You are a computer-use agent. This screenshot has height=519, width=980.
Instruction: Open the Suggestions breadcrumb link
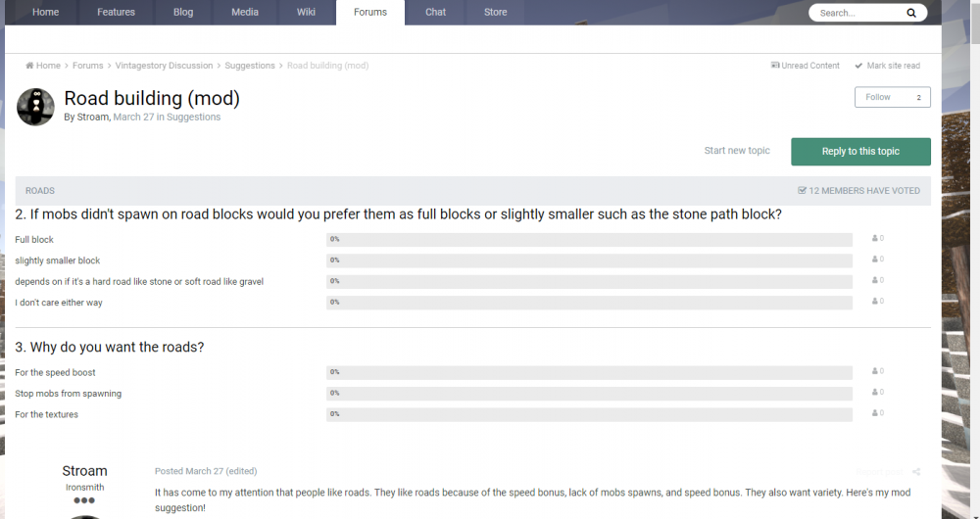(249, 66)
